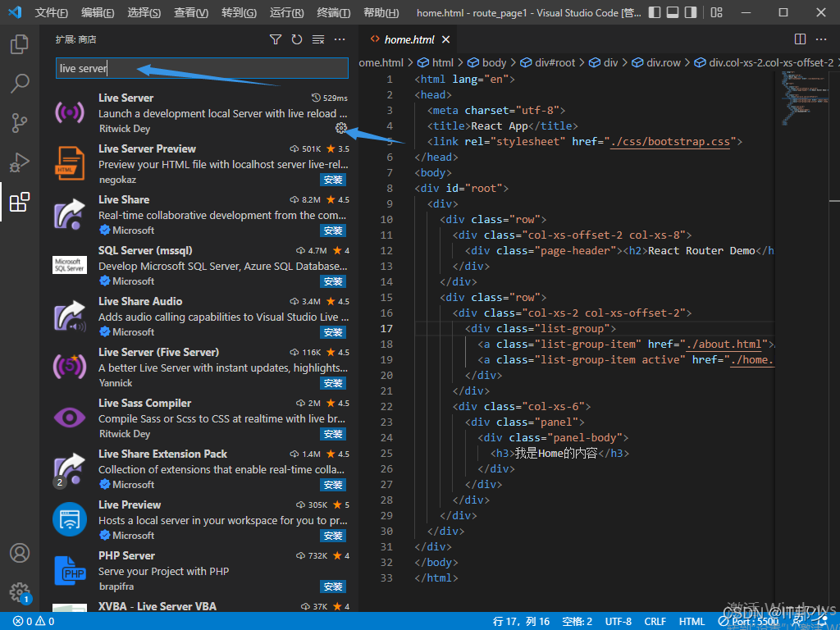Install Live Share Audio extension
Image resolution: width=840 pixels, height=630 pixels.
click(333, 333)
